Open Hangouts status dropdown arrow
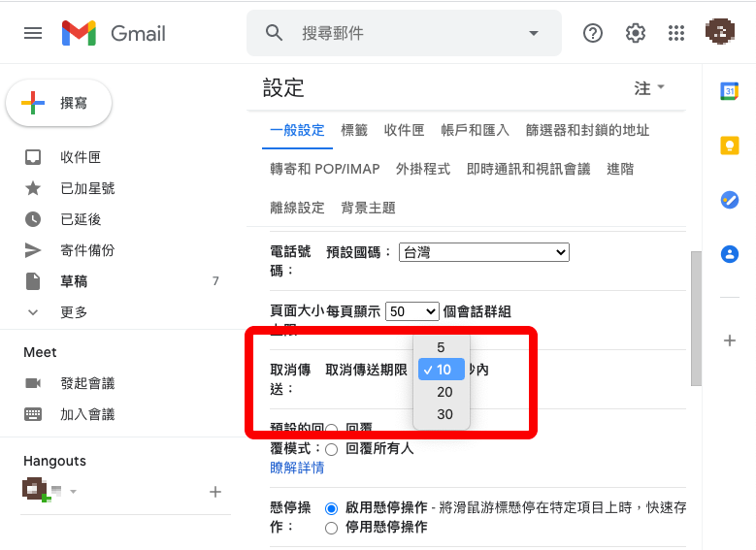Image resolution: width=756 pixels, height=550 pixels. (74, 492)
